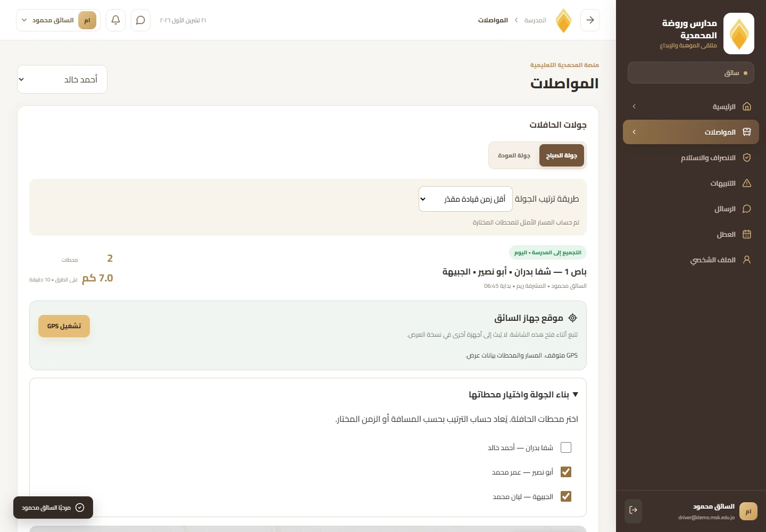Switch to جولة العودة tab
The height and width of the screenshot is (532, 766).
[x=514, y=155]
